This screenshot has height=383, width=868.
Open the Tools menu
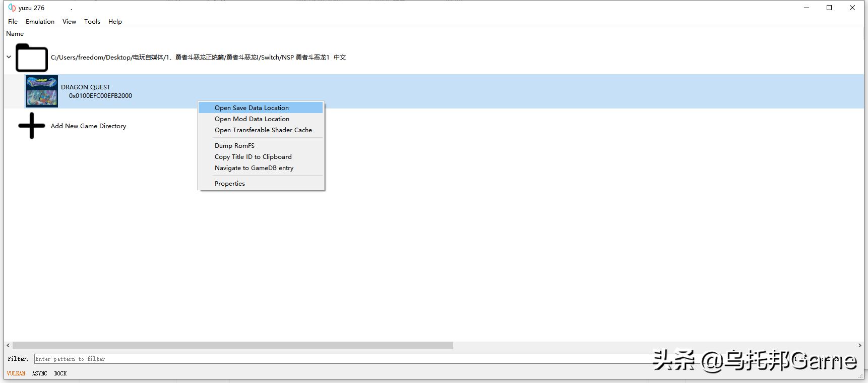pos(92,22)
